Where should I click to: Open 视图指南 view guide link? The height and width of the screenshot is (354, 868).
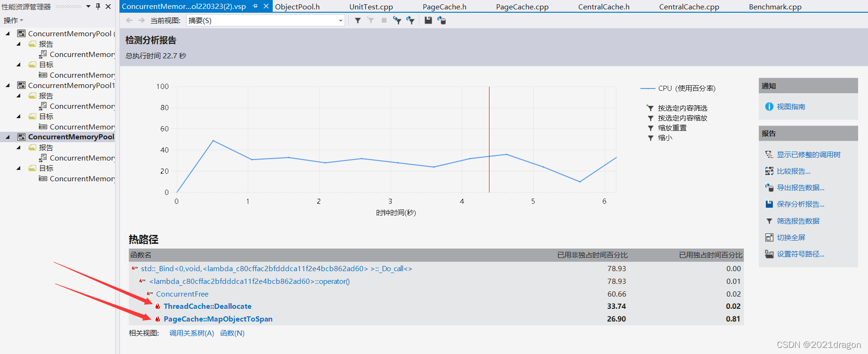click(791, 107)
